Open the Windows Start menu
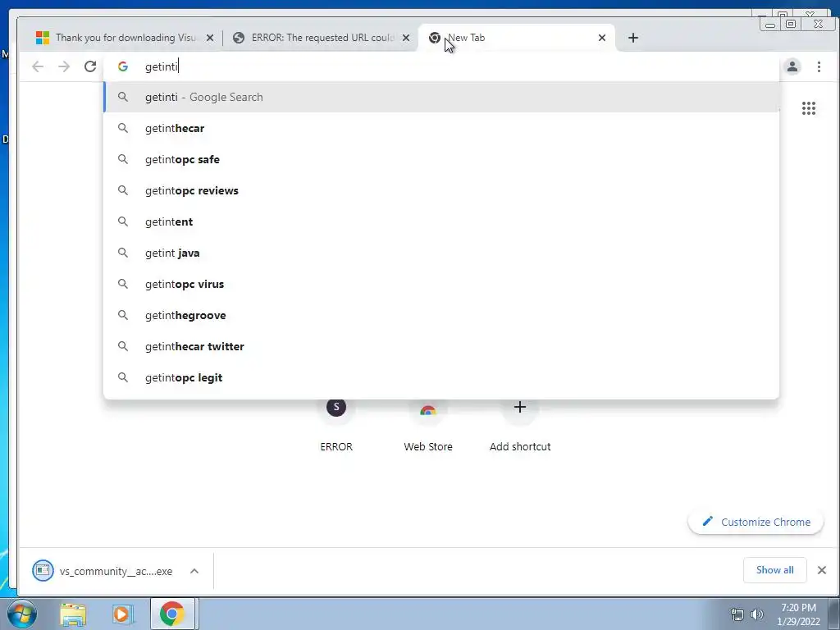 [x=21, y=614]
